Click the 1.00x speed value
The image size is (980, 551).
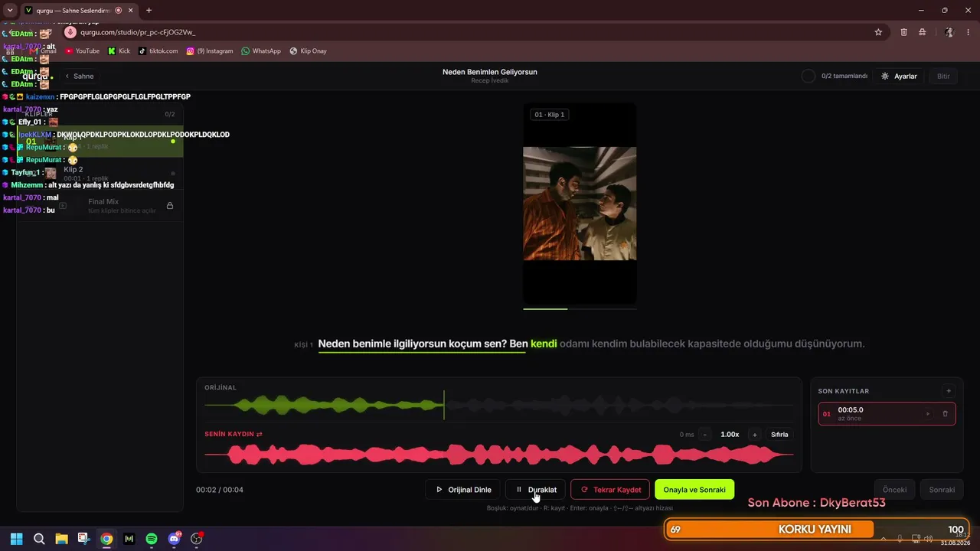(x=730, y=435)
